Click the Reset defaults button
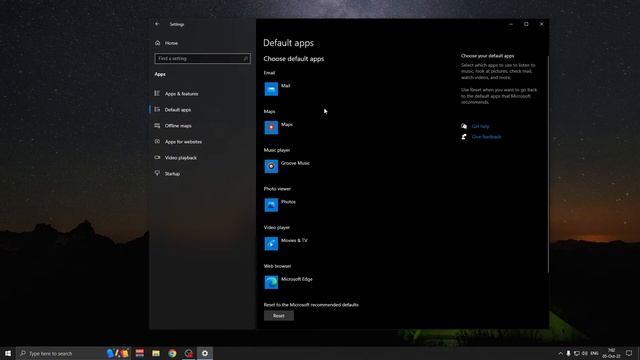The width and height of the screenshot is (640, 360). point(279,316)
